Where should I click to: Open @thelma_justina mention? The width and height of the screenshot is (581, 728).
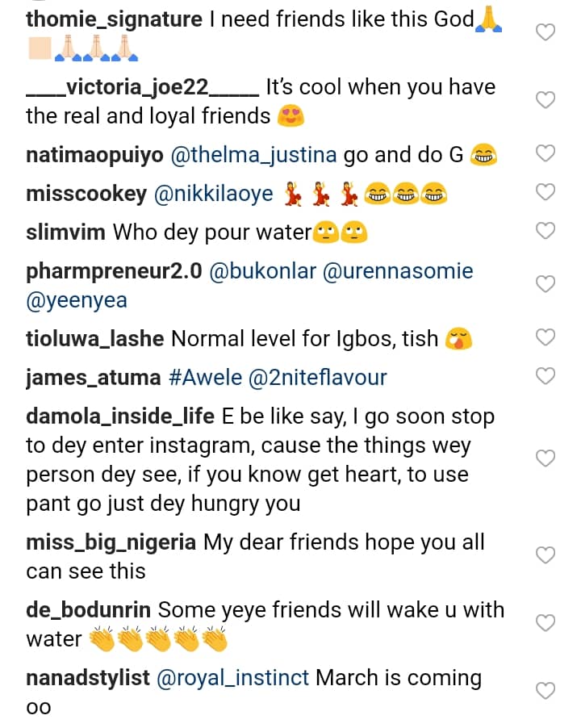(252, 154)
